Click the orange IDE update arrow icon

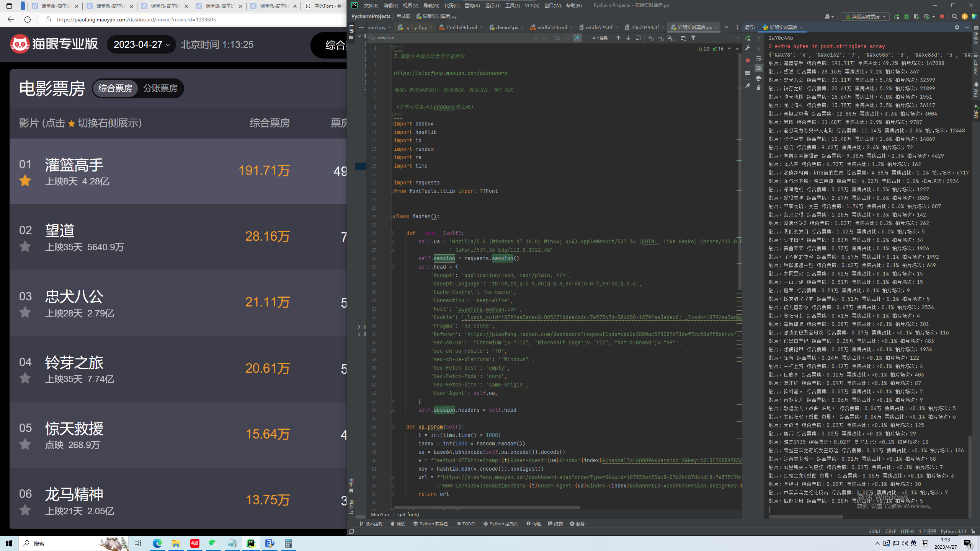click(965, 16)
